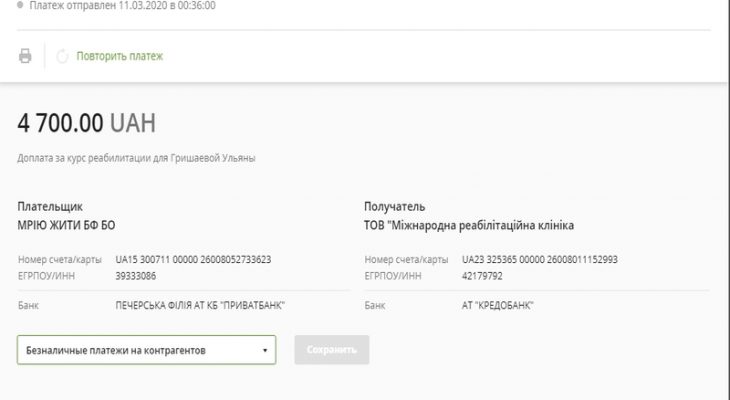Click recipient account UA23 325365 00000 26008011152993
Viewport: 730px width, 400px height.
(x=540, y=259)
